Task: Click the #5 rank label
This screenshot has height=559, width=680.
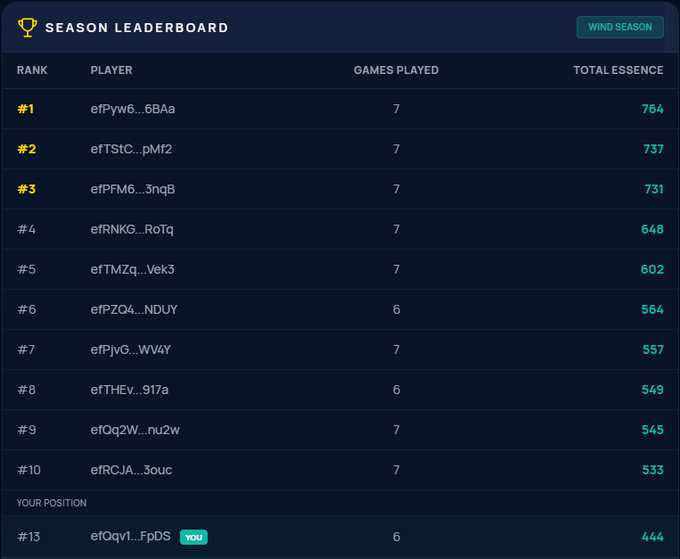Action: click(x=26, y=269)
